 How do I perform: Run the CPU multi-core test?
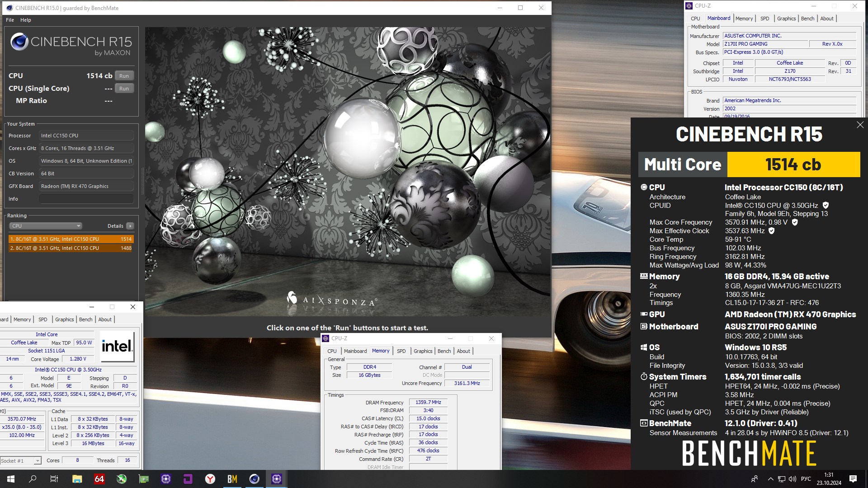pos(124,76)
